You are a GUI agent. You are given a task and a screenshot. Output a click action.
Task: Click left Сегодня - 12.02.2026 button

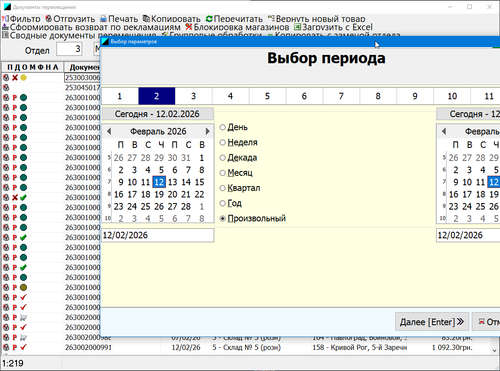[158, 114]
